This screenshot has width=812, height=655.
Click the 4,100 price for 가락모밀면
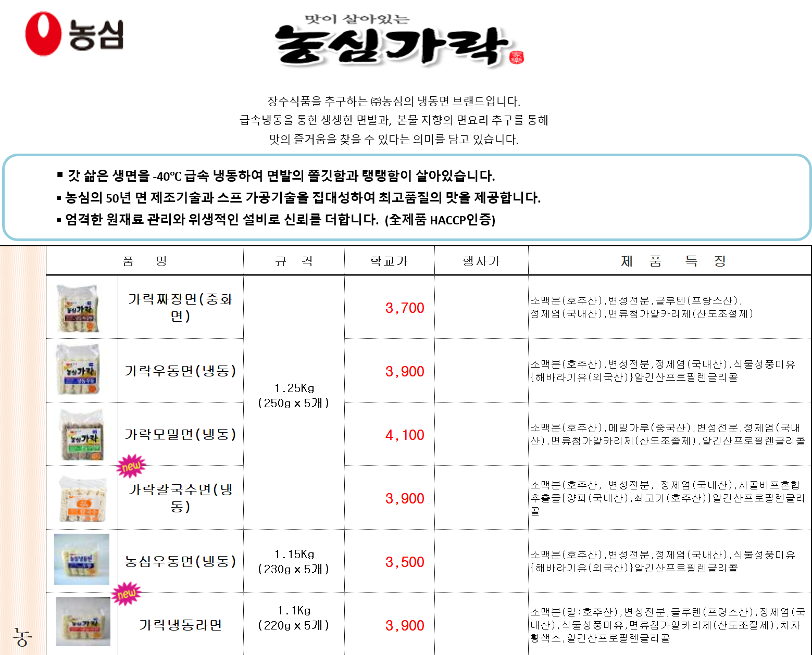(405, 435)
